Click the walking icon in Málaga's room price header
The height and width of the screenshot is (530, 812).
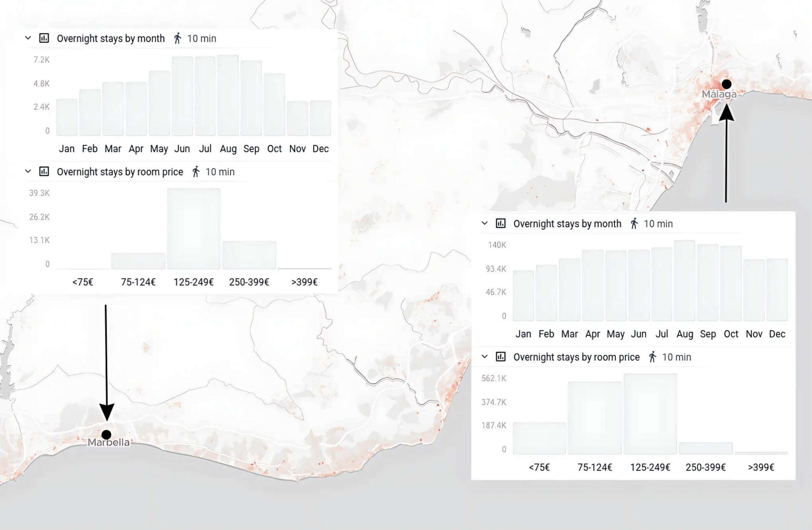tap(653, 357)
